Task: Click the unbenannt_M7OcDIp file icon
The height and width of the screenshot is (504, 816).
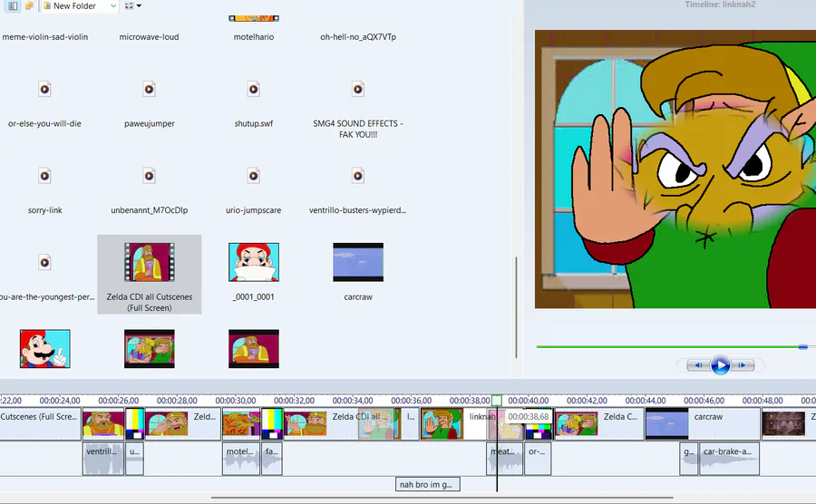Action: tap(150, 176)
